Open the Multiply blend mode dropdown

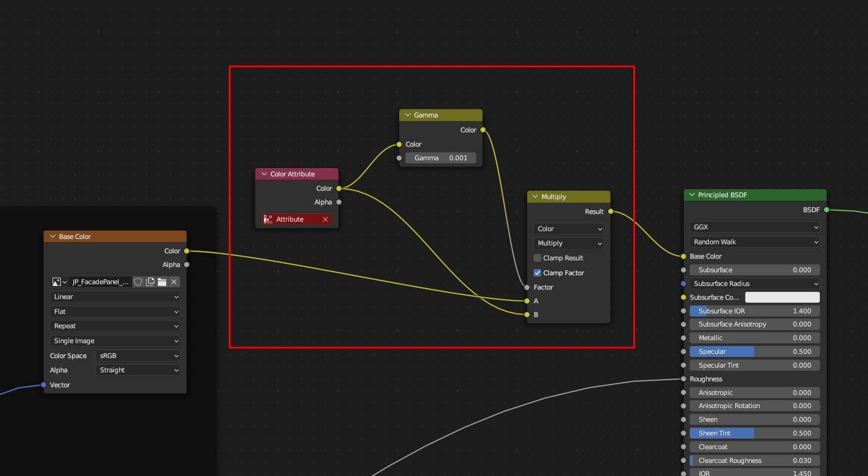tap(568, 243)
